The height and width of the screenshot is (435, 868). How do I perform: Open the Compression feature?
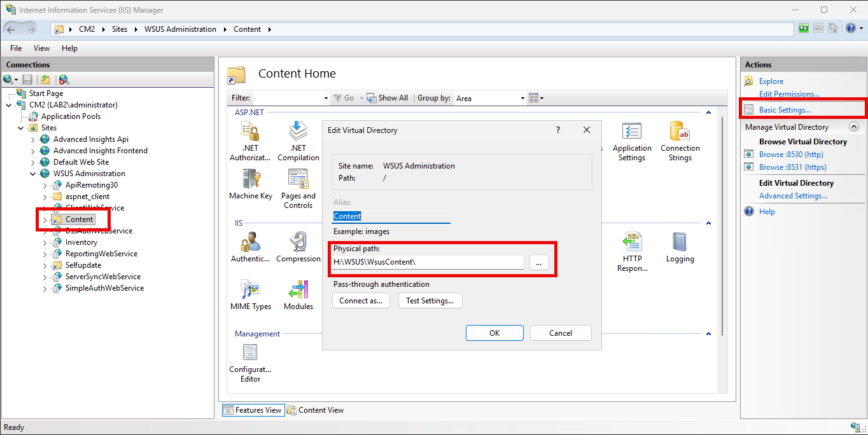click(x=298, y=244)
